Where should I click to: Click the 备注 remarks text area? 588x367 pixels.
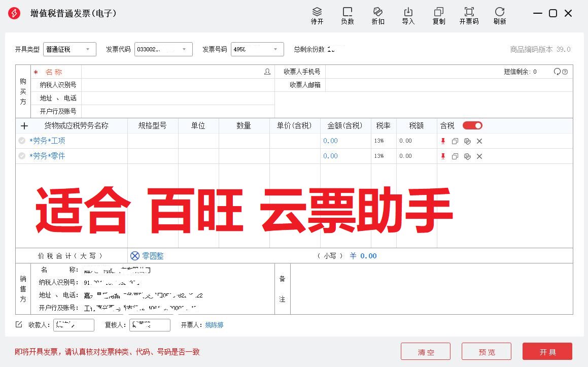pos(432,289)
